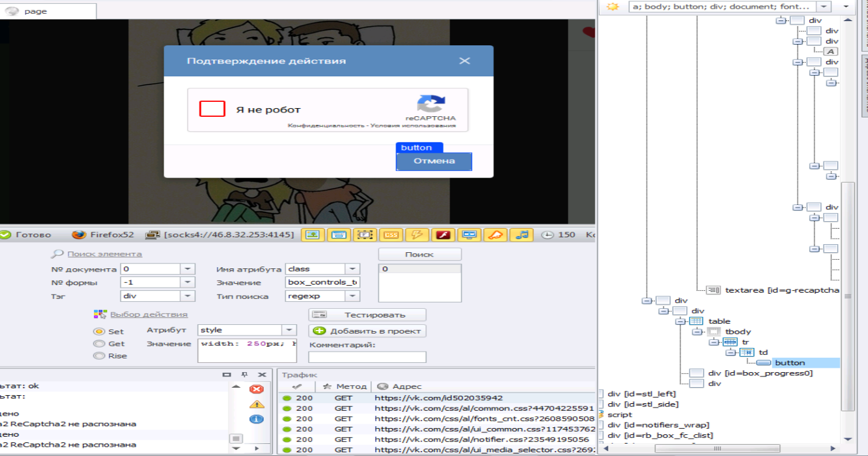868x456 pixels.
Task: Open the № формы dropdown
Action: 188,283
